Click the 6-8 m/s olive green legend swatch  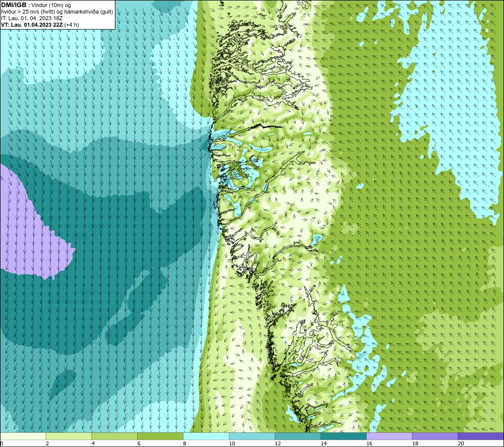[x=160, y=436]
